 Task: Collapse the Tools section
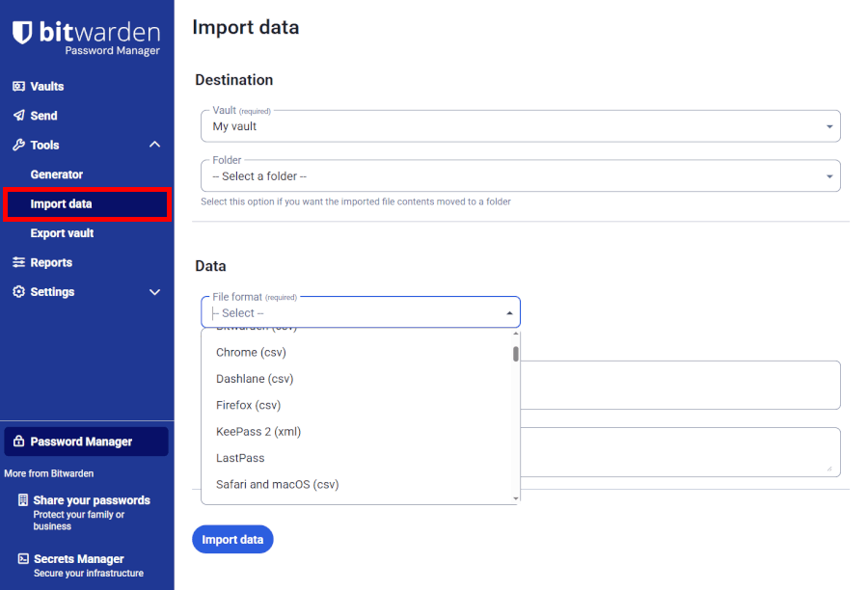pos(154,144)
